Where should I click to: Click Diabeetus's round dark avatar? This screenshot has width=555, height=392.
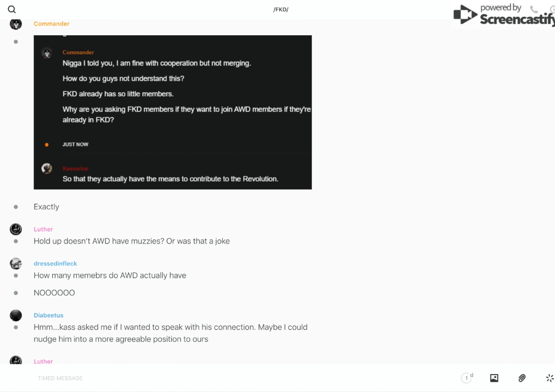coord(16,315)
